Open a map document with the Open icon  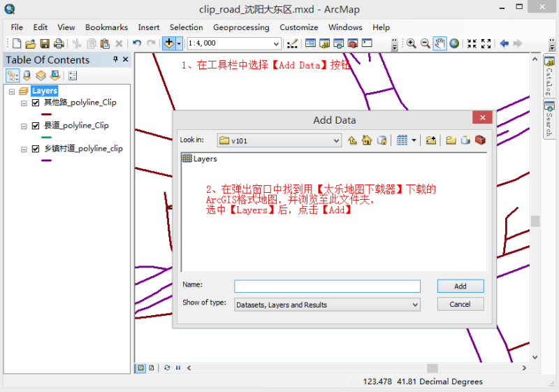point(31,43)
